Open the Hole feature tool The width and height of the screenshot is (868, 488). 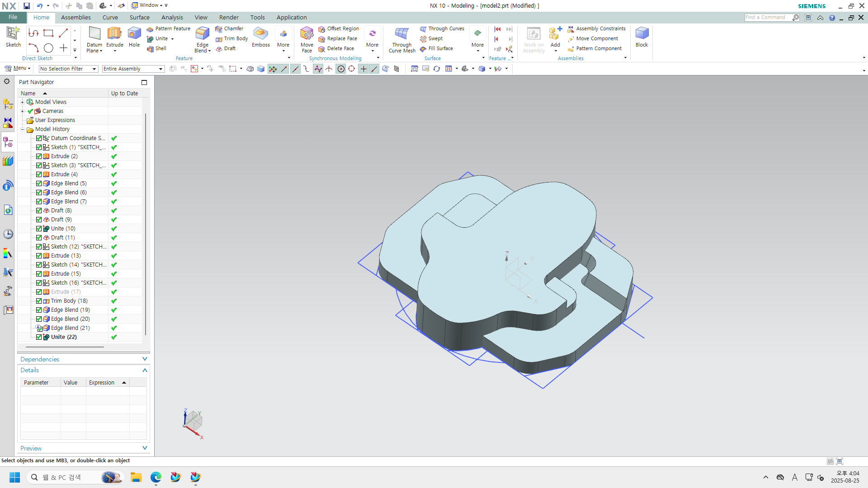point(134,34)
